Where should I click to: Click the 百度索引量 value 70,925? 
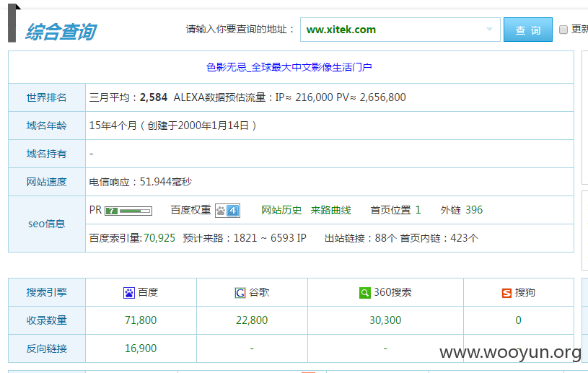click(x=159, y=238)
